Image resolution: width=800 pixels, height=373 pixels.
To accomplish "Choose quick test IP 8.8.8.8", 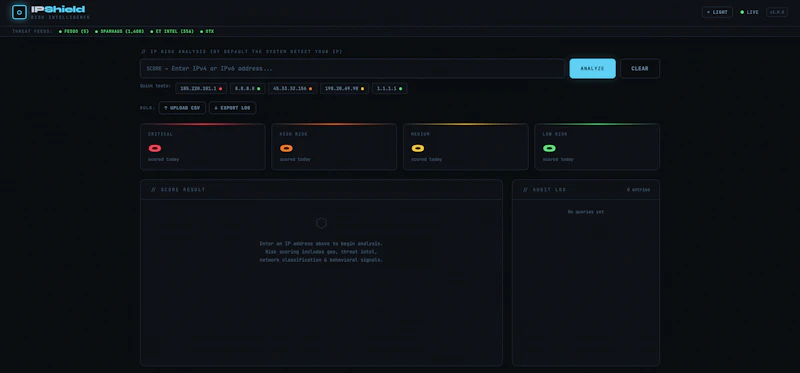I will tap(247, 88).
